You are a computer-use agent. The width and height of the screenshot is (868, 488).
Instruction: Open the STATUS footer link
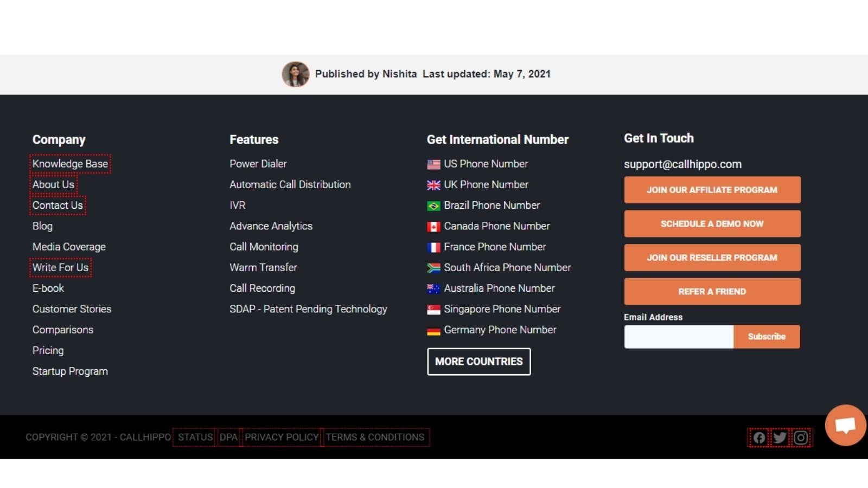tap(195, 437)
